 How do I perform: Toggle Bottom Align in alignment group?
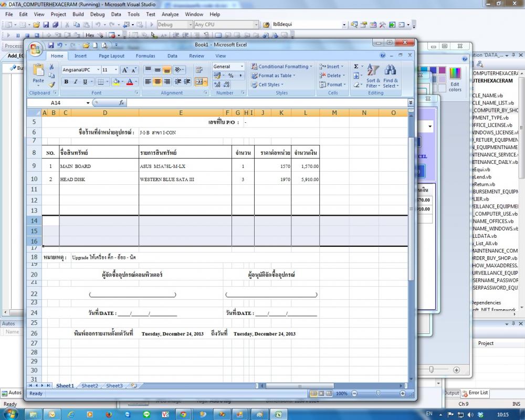[167, 70]
